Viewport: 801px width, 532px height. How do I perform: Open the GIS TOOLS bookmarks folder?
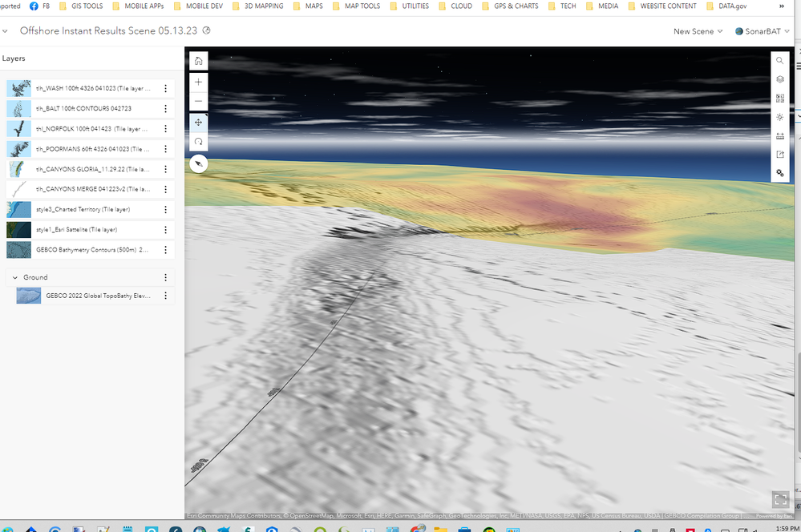(80, 6)
